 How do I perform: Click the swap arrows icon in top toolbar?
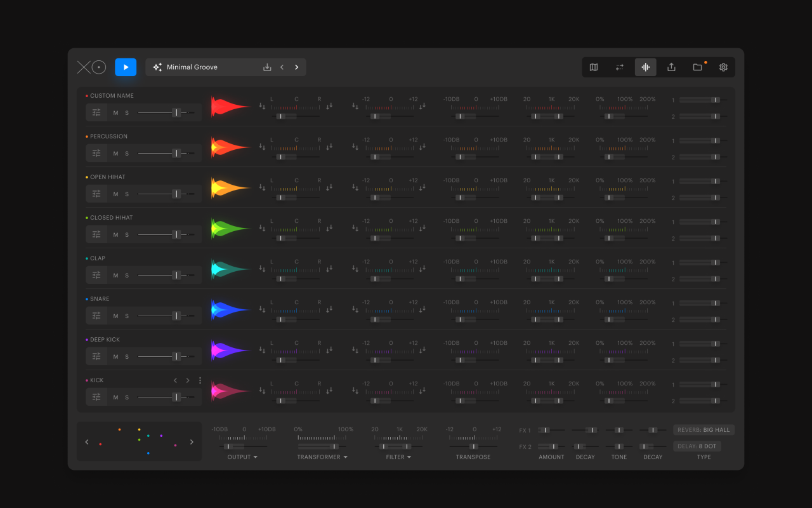(620, 67)
